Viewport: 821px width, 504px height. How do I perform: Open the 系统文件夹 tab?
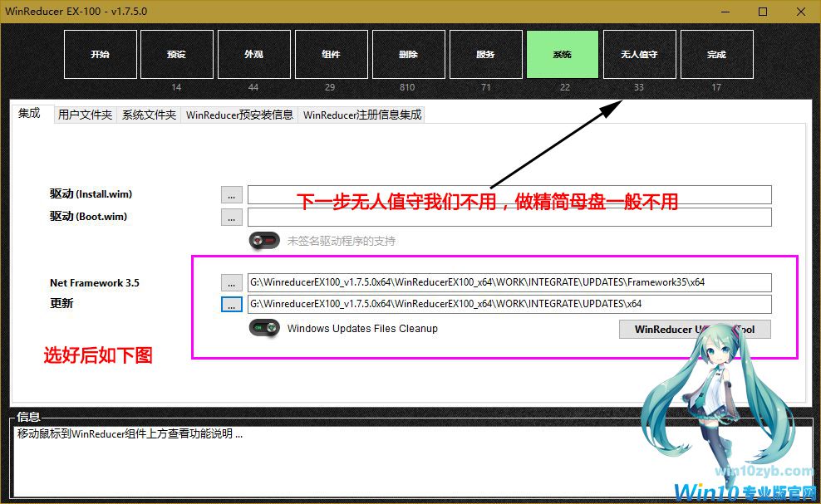[150, 115]
